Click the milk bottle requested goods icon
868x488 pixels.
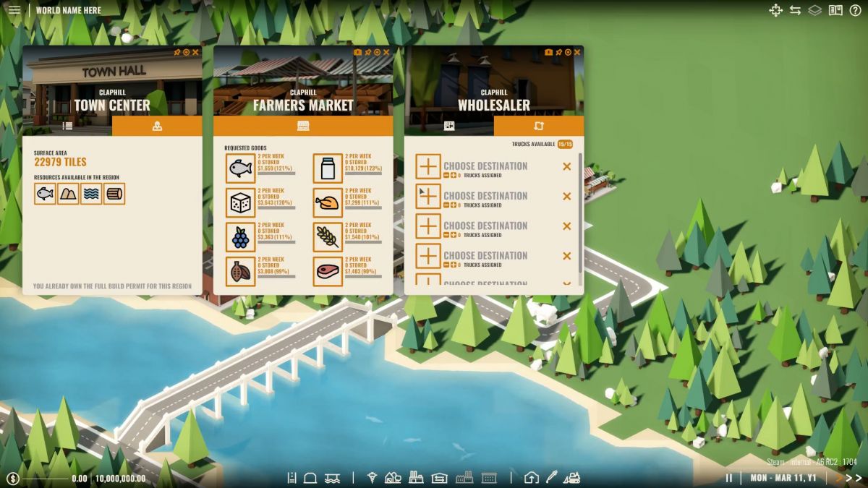(x=327, y=168)
